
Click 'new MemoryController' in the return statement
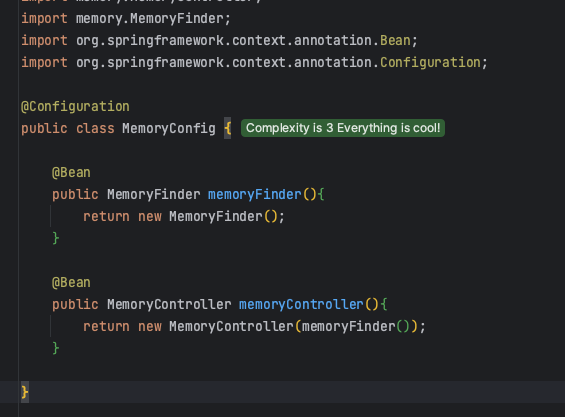216,327
